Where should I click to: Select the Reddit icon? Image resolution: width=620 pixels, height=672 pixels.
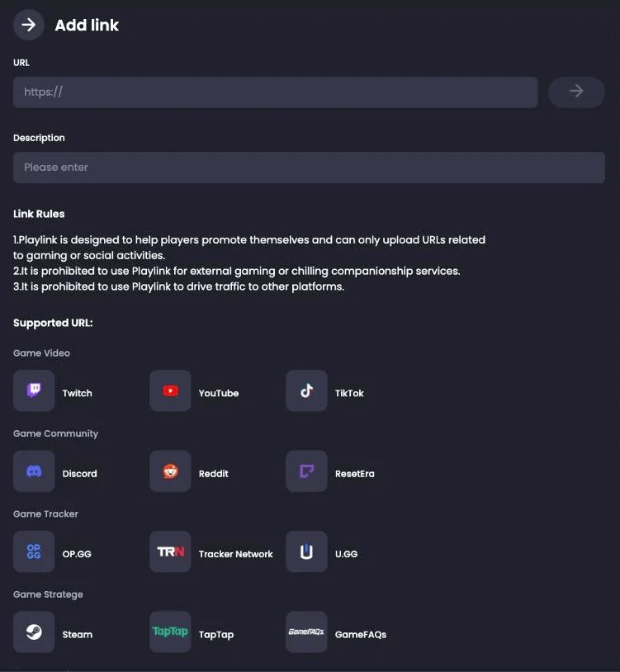pyautogui.click(x=170, y=471)
